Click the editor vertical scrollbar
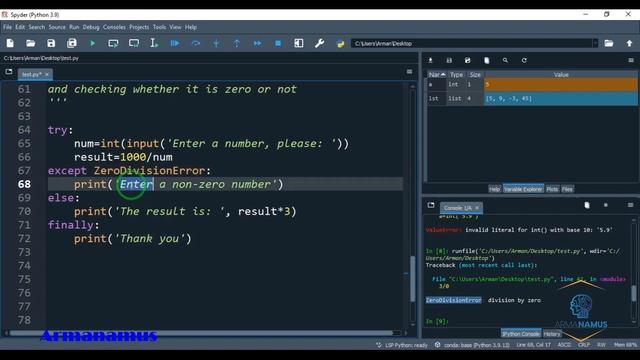The height and width of the screenshot is (360, 640). point(413,278)
